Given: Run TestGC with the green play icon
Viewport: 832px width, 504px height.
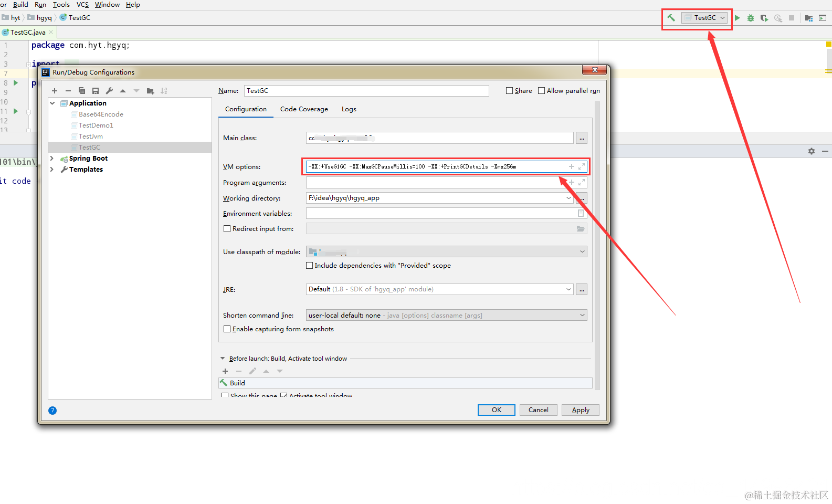Looking at the screenshot, I should (x=738, y=18).
